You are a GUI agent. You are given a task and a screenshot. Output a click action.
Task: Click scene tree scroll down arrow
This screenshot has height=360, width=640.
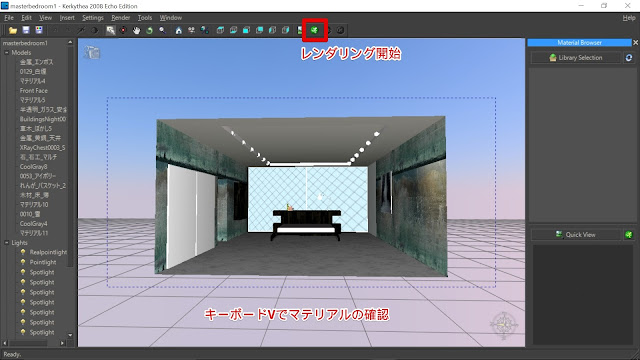pyautogui.click(x=70, y=335)
